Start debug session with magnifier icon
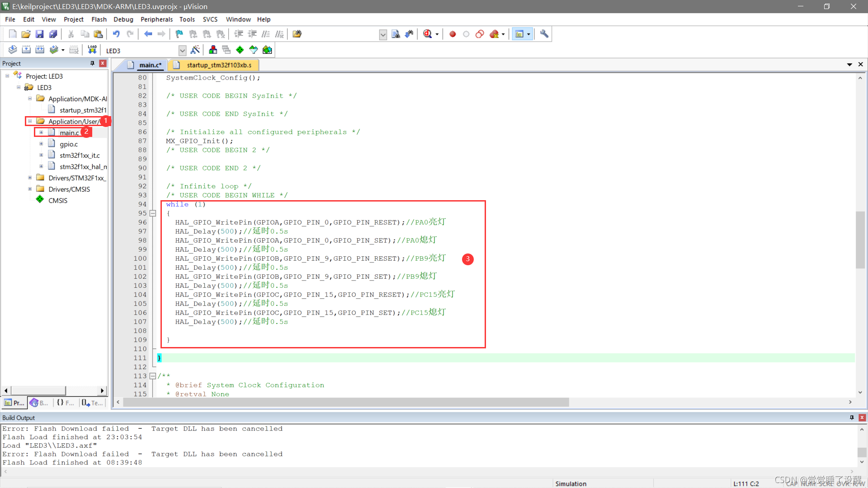The width and height of the screenshot is (868, 488). 428,34
